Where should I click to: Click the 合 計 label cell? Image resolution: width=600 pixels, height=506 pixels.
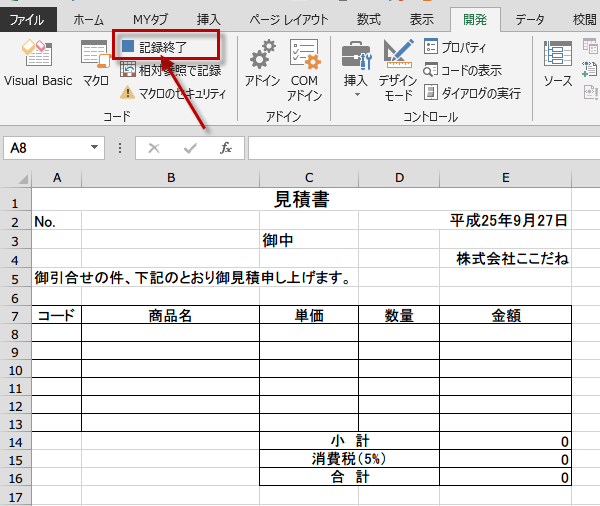tap(350, 477)
